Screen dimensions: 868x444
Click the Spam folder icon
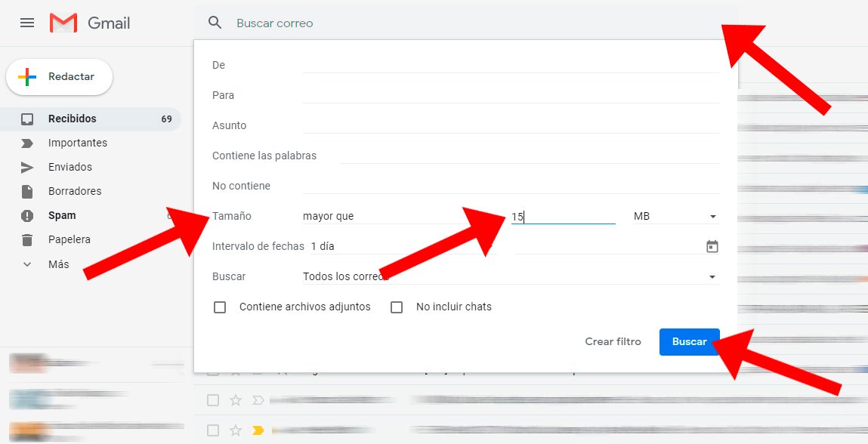(27, 215)
